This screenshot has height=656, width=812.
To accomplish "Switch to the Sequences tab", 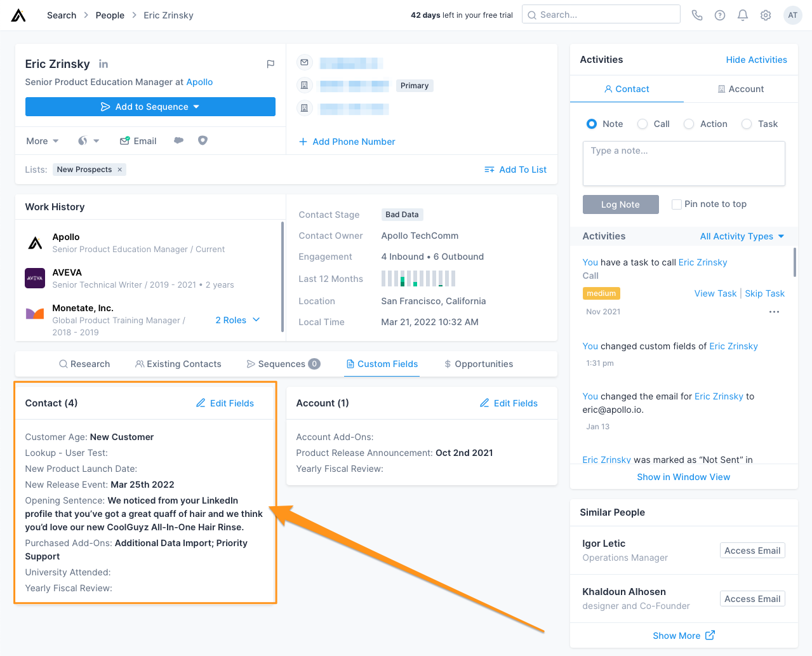I will pyautogui.click(x=283, y=364).
